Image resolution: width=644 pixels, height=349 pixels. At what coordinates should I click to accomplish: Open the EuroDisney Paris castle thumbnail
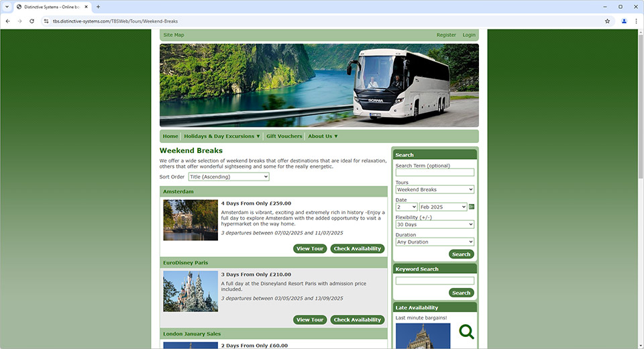191,291
